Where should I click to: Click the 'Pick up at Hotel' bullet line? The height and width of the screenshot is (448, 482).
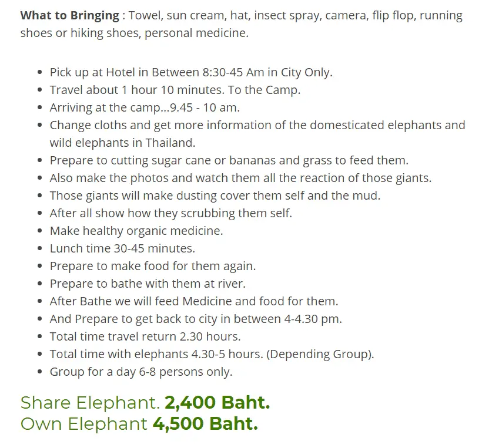tap(191, 72)
